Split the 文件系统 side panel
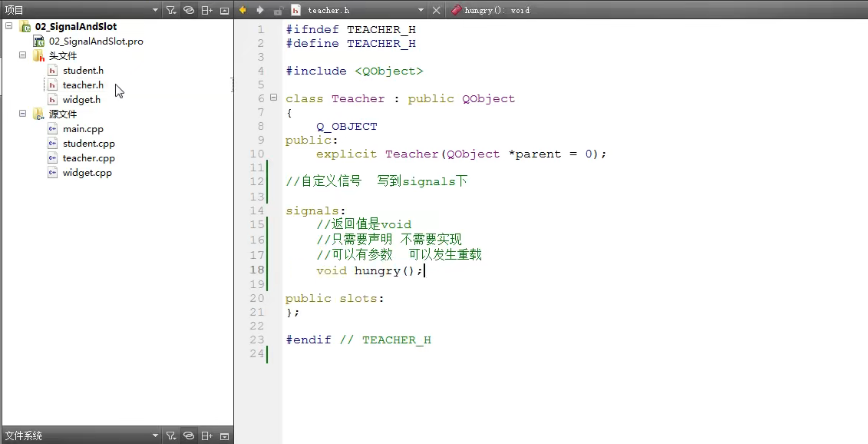The height and width of the screenshot is (444, 868). (x=206, y=436)
